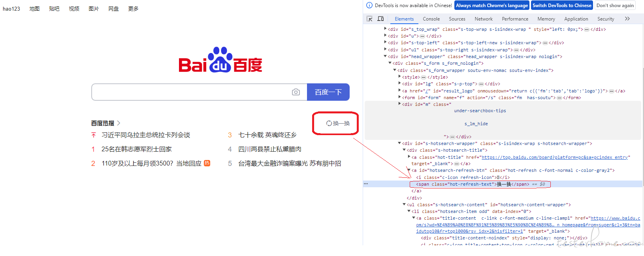Switch to the Security tab

pyautogui.click(x=606, y=19)
